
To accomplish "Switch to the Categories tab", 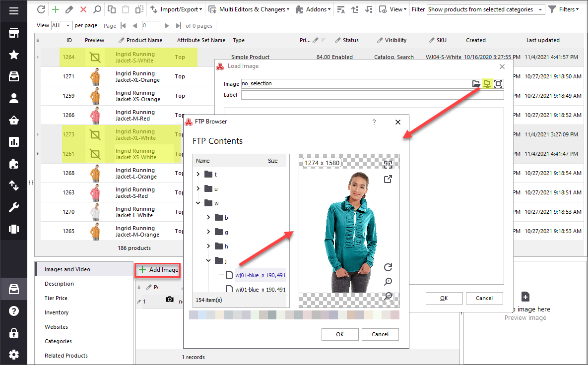I will click(x=84, y=341).
